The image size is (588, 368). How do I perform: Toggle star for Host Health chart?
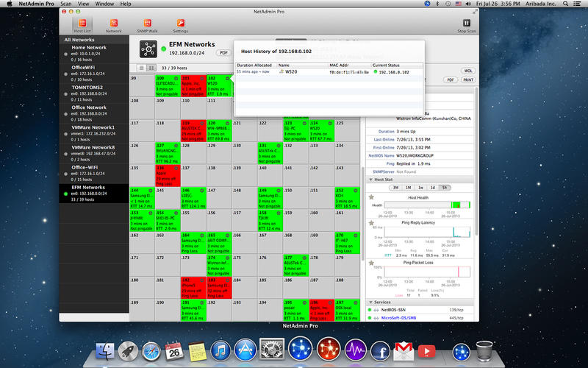pos(371,197)
